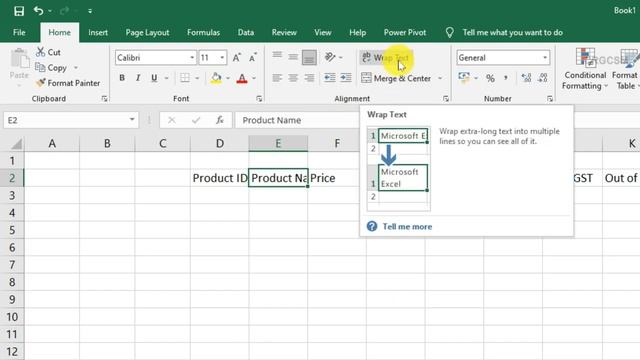Middle align cell contents
640x360 pixels.
tap(293, 58)
